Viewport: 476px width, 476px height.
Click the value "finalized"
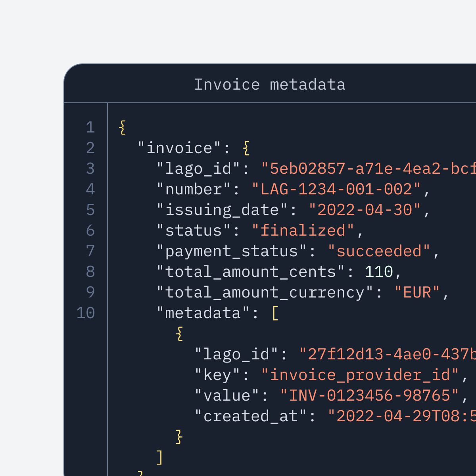303,230
